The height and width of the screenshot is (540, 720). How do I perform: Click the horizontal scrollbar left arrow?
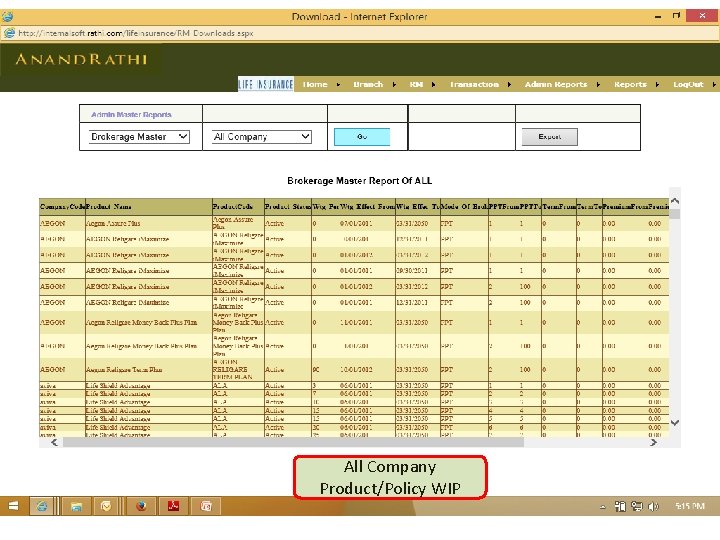(x=54, y=442)
